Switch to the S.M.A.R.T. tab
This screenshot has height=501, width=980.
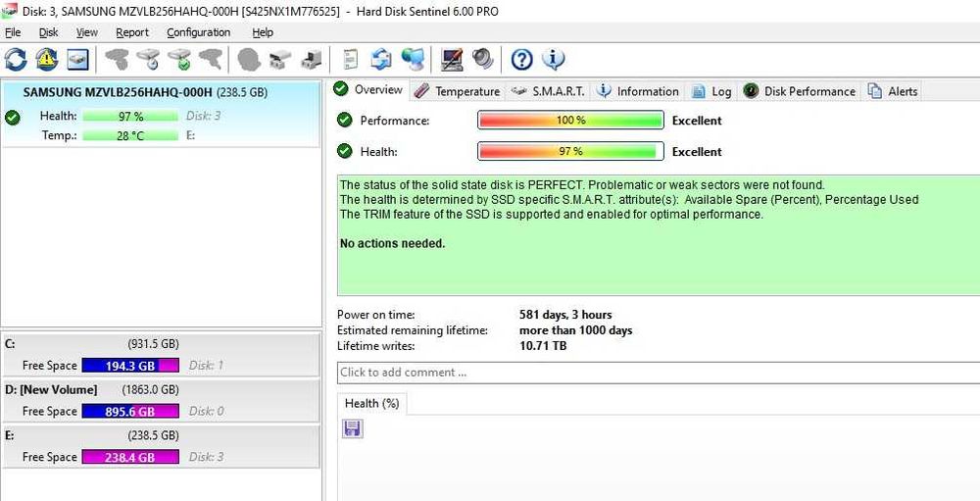pyautogui.click(x=548, y=91)
